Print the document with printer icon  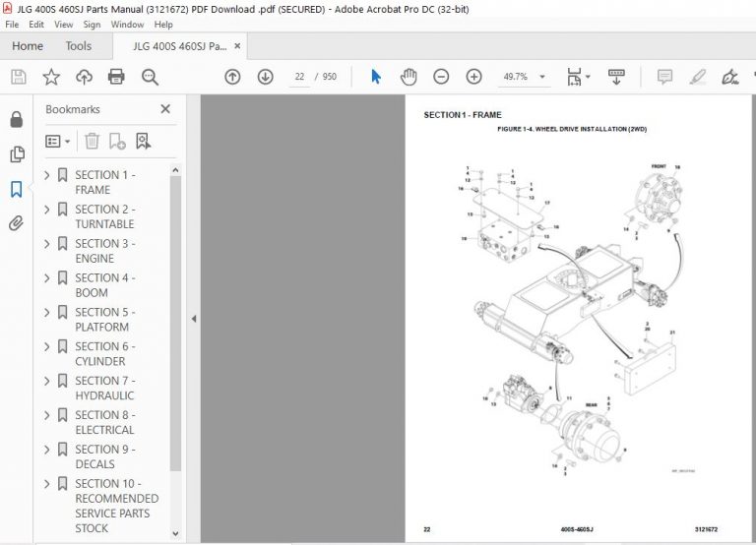coord(116,77)
